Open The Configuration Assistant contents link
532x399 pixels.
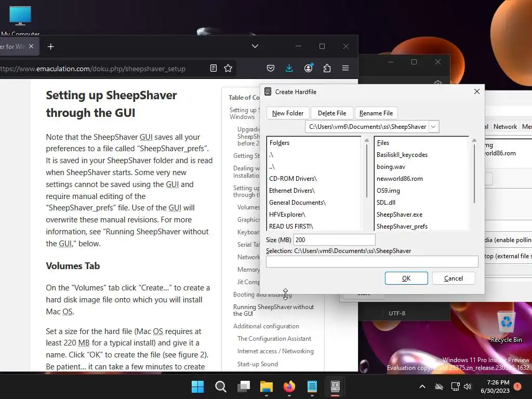click(x=274, y=339)
